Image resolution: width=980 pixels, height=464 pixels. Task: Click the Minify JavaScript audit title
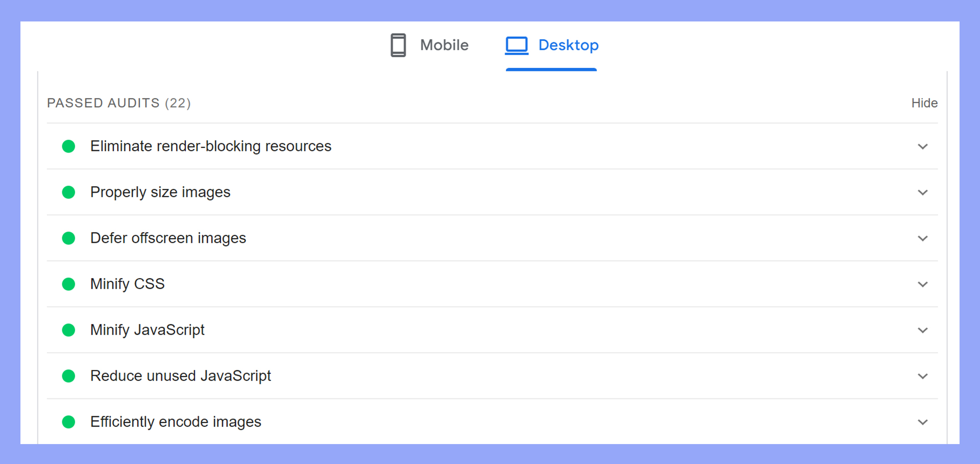147,330
